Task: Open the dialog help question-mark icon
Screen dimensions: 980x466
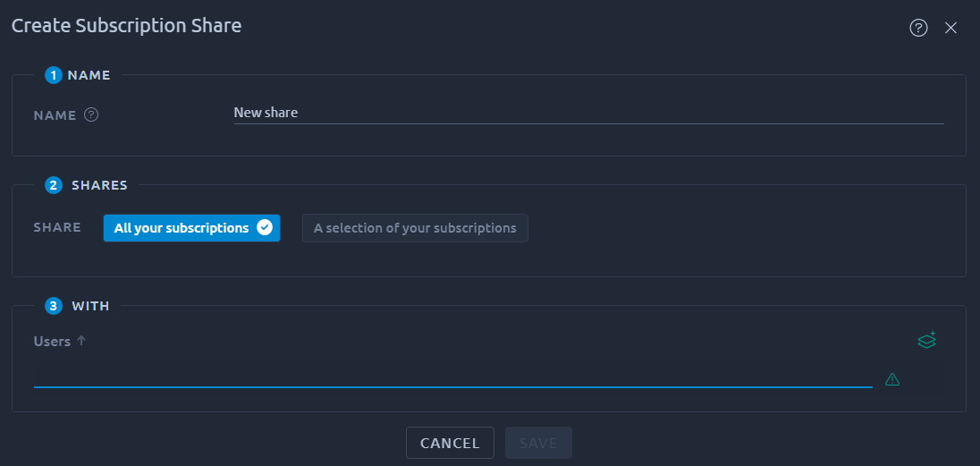Action: (918, 28)
